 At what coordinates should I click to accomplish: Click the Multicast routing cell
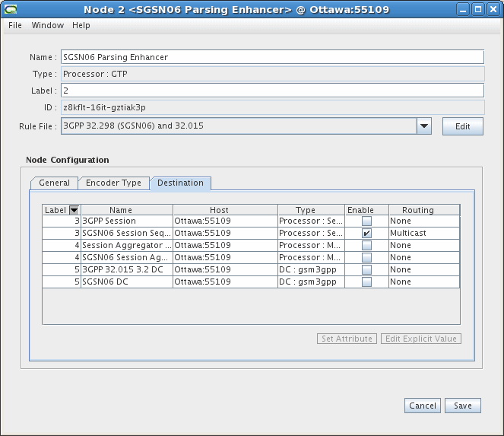[424, 234]
